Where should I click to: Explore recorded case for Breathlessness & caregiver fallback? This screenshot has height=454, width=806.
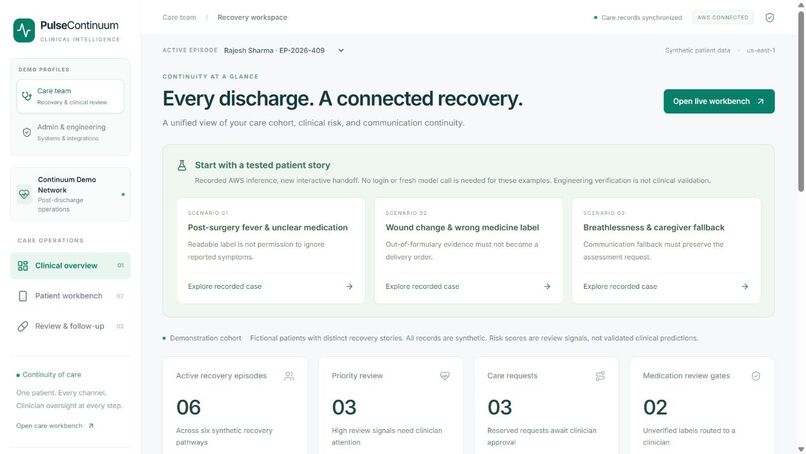coord(666,286)
